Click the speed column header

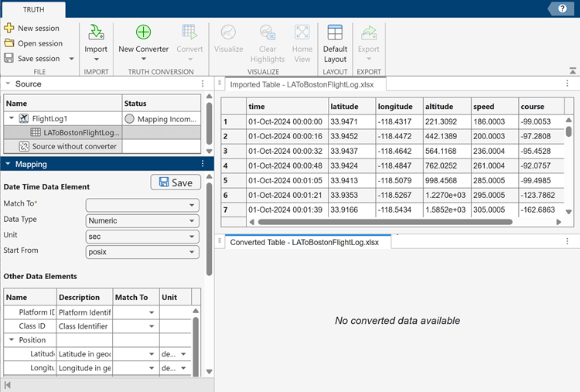click(495, 107)
